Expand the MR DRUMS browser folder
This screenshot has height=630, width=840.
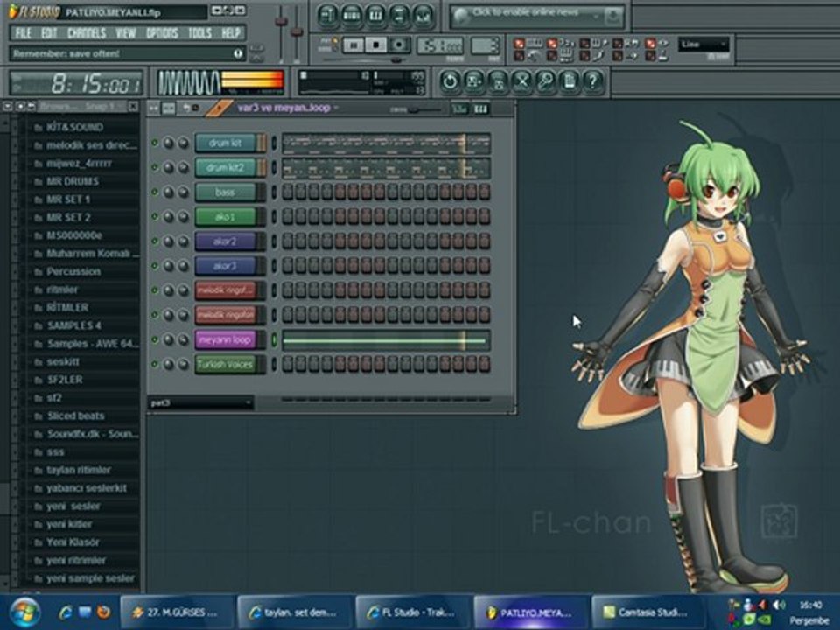73,181
